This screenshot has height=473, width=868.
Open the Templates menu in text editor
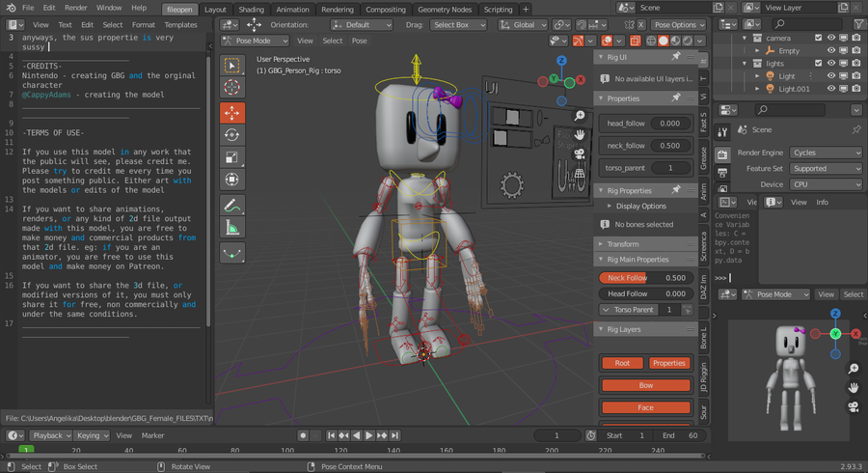coord(180,25)
